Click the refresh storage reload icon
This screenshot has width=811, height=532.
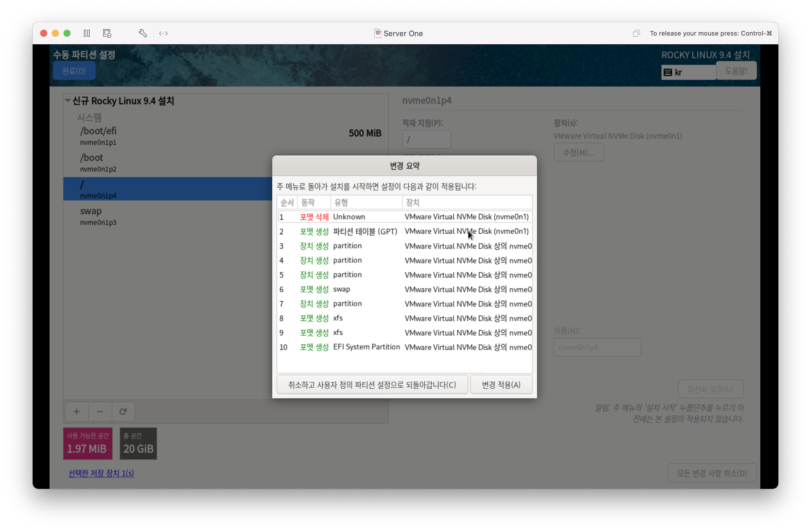pyautogui.click(x=123, y=412)
